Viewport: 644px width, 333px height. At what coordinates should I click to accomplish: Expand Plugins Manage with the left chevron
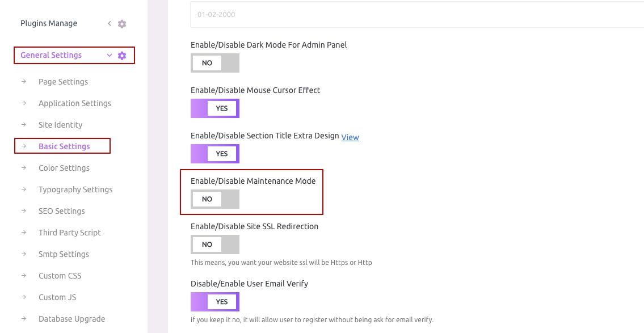(110, 23)
